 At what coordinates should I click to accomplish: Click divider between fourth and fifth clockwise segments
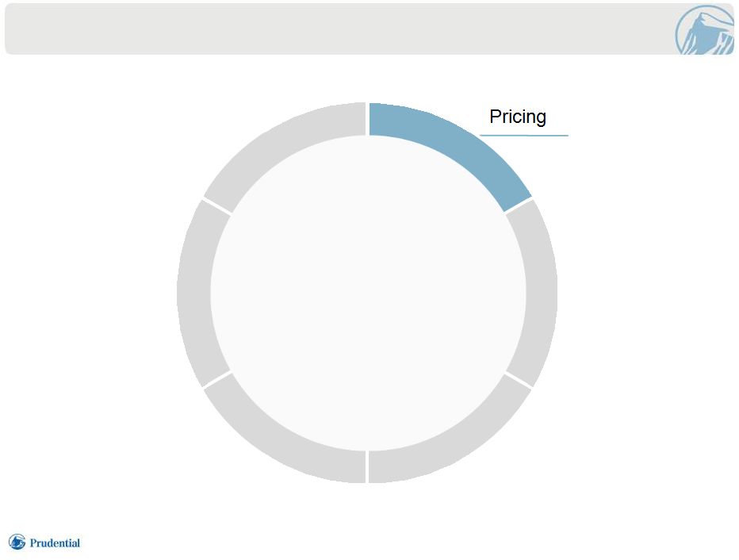(216, 206)
